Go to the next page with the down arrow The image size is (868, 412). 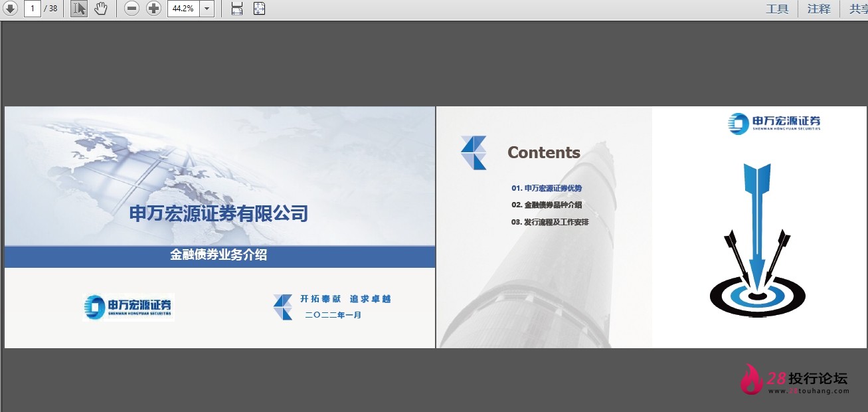pos(11,9)
